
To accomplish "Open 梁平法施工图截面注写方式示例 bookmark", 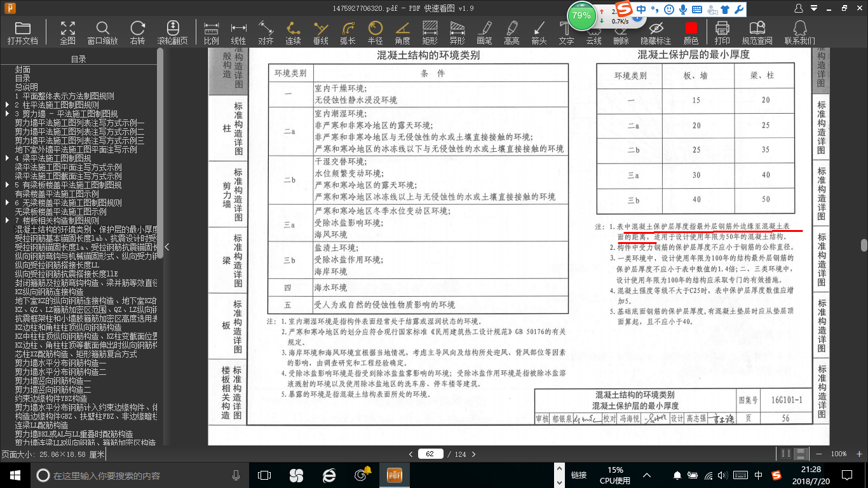I will click(x=69, y=176).
